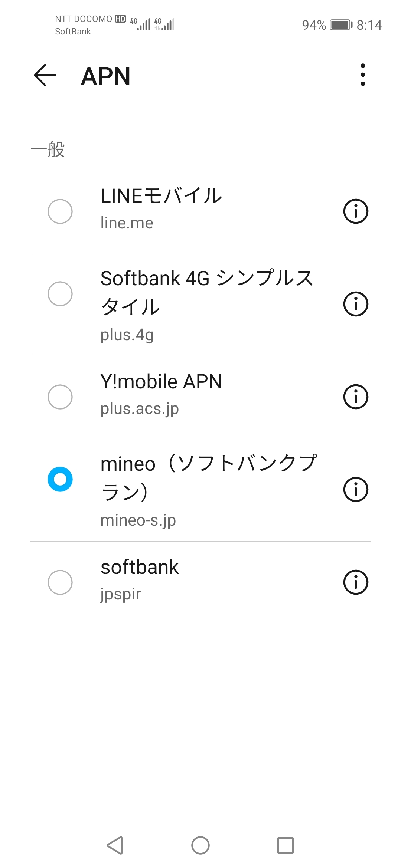Tap the Y!mobile APN entry text
Screen dimensions: 401x868
pyautogui.click(x=161, y=382)
